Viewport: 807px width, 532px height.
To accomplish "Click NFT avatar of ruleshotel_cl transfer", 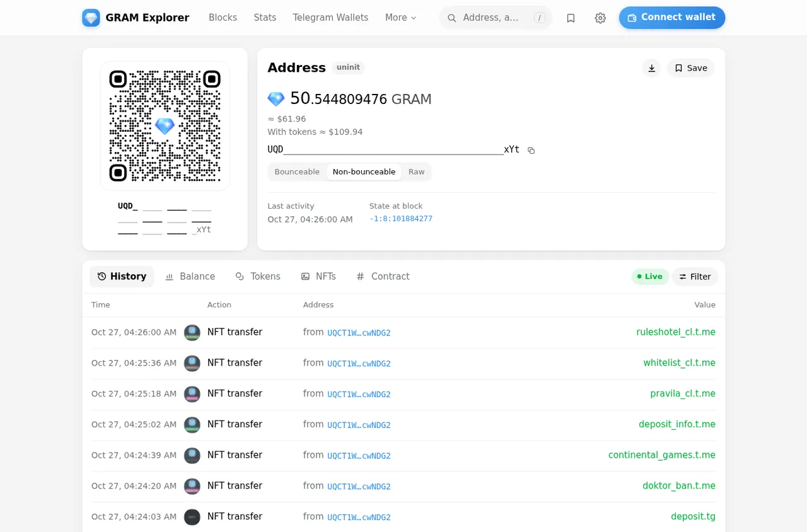I will point(192,332).
